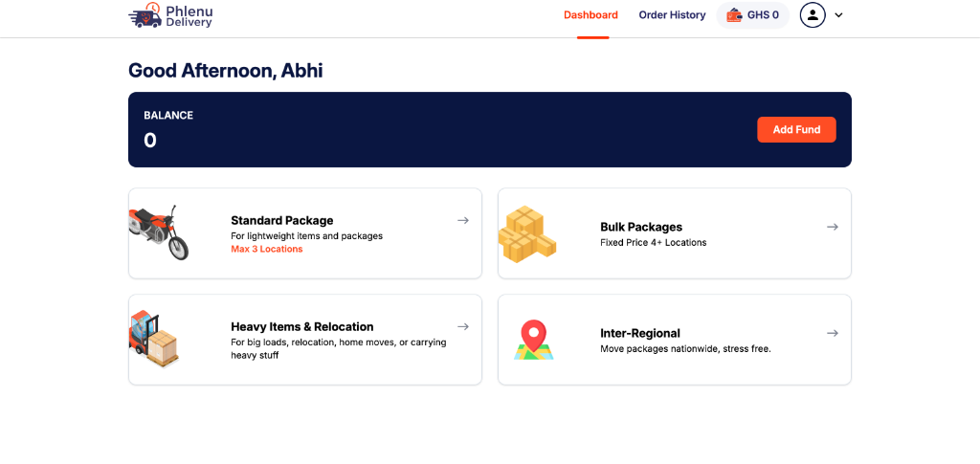Click the forklift Heavy Items icon
The height and width of the screenshot is (464, 980).
[x=154, y=339]
